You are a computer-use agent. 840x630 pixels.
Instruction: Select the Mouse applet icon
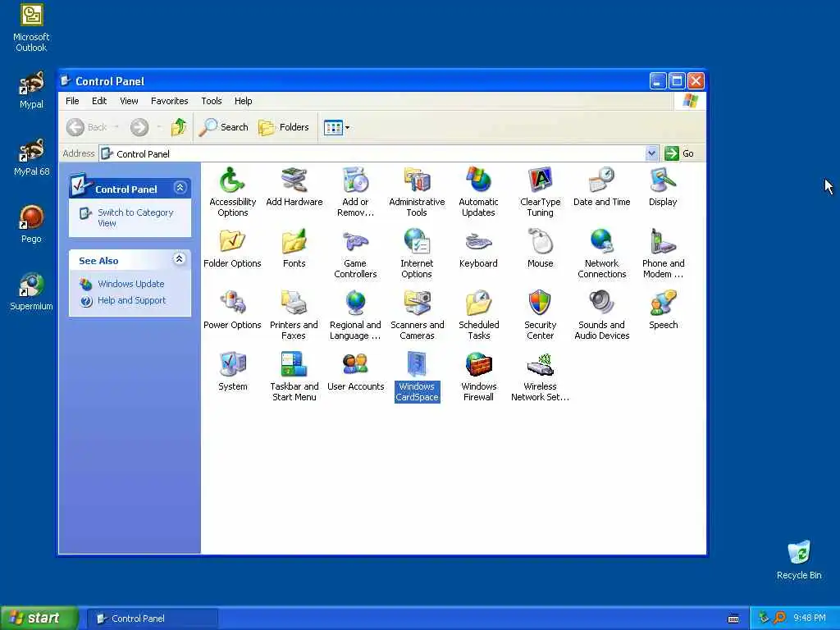540,248
